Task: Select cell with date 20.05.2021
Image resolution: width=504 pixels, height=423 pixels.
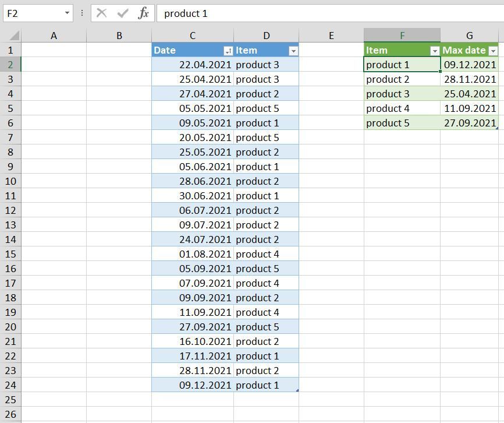Action: [193, 138]
